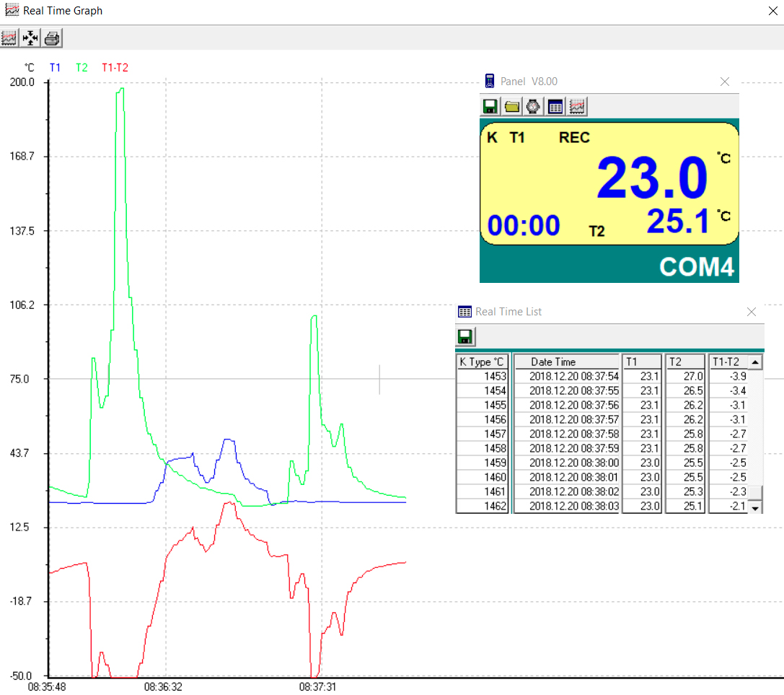Click the green T2 legend label
The image size is (784, 695).
(x=81, y=67)
